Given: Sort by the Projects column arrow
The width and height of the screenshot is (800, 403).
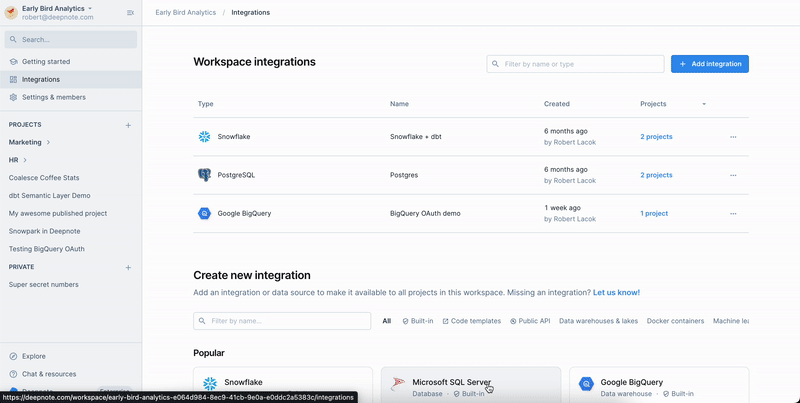Looking at the screenshot, I should 704,104.
